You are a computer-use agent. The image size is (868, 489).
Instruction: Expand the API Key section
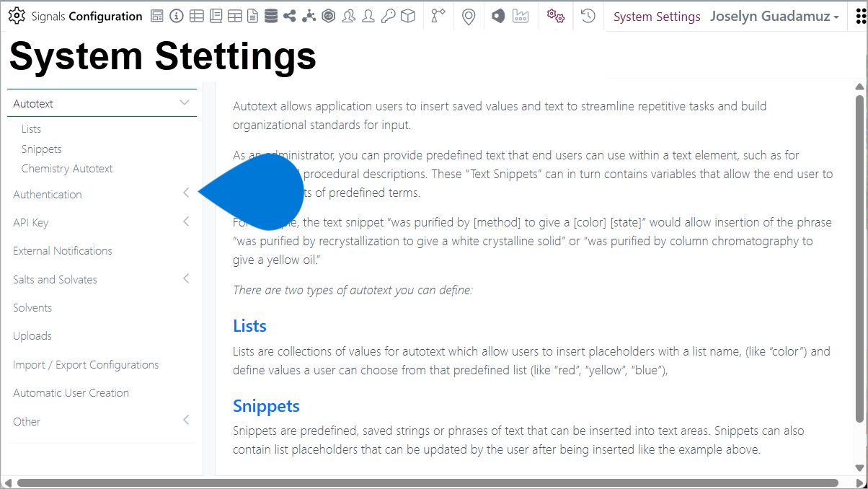tap(186, 222)
